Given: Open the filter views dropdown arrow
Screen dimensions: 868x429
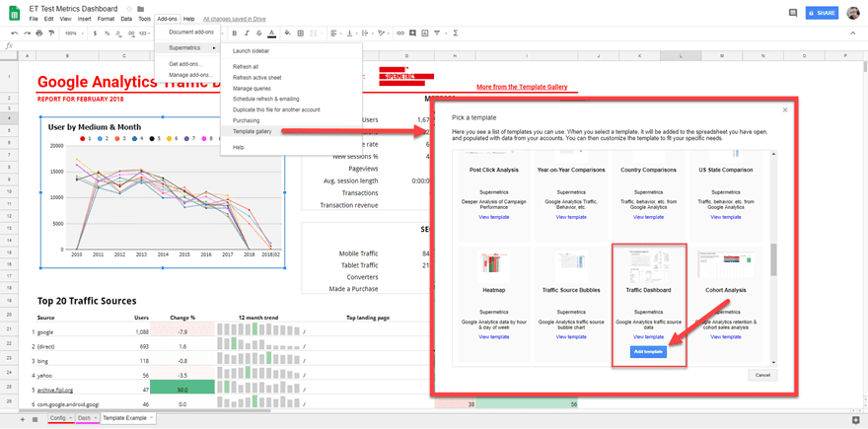Looking at the screenshot, I should pos(445,34).
